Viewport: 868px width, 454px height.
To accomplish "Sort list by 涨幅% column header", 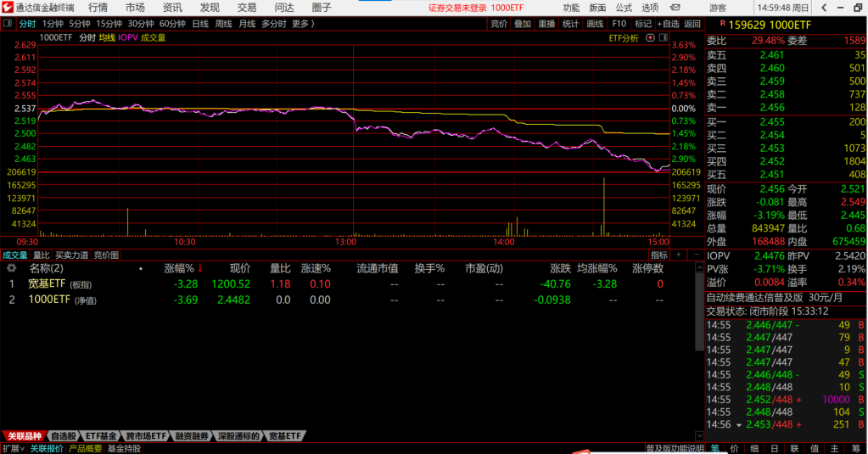I will (179, 268).
